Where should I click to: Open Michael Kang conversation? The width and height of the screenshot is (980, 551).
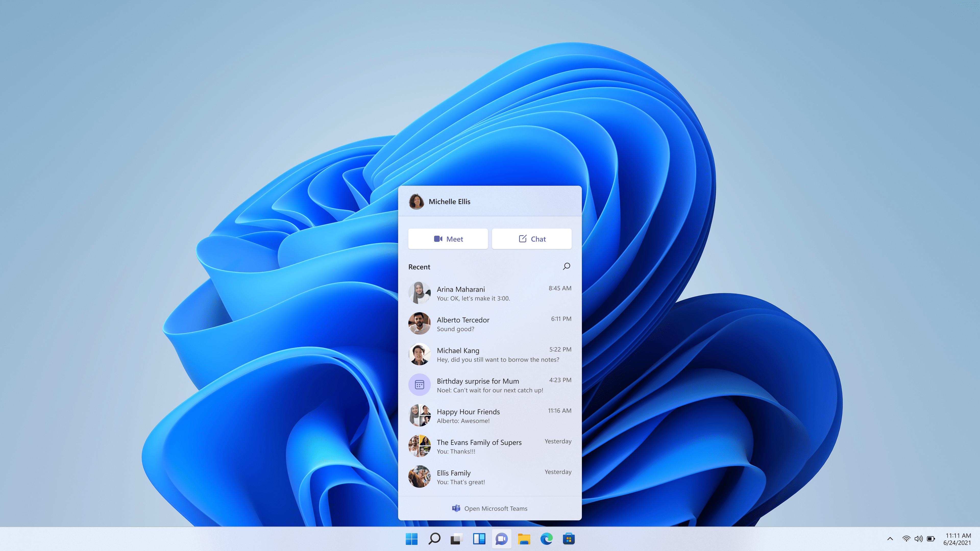[490, 354]
